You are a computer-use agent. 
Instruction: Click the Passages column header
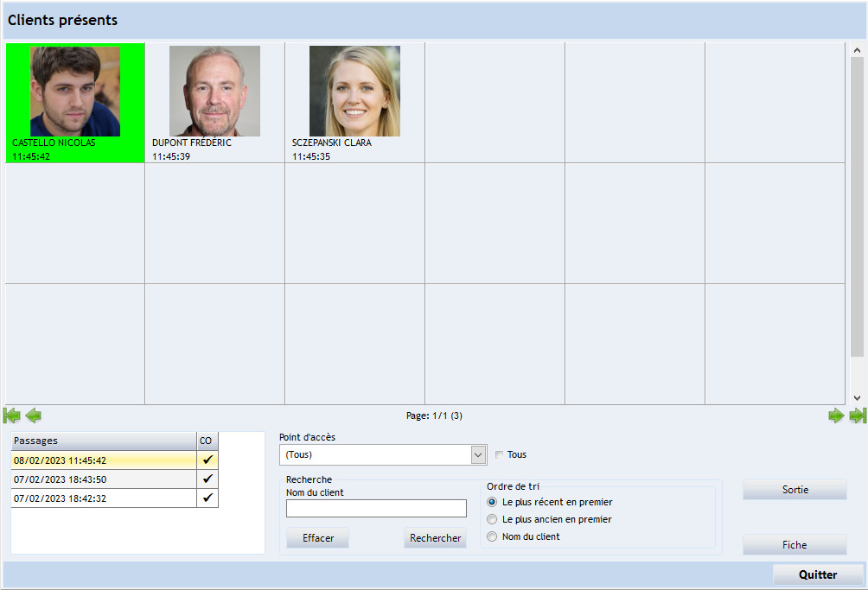click(x=104, y=441)
